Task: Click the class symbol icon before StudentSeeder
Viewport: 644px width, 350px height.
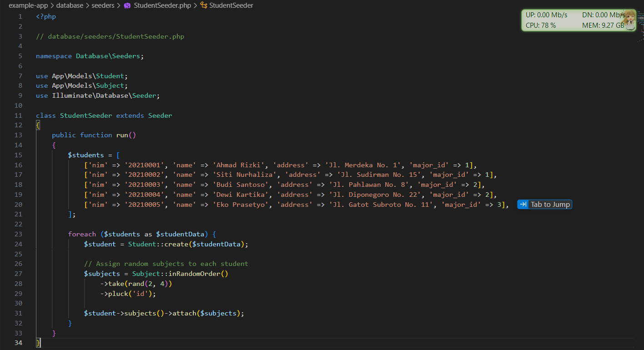Action: point(204,5)
